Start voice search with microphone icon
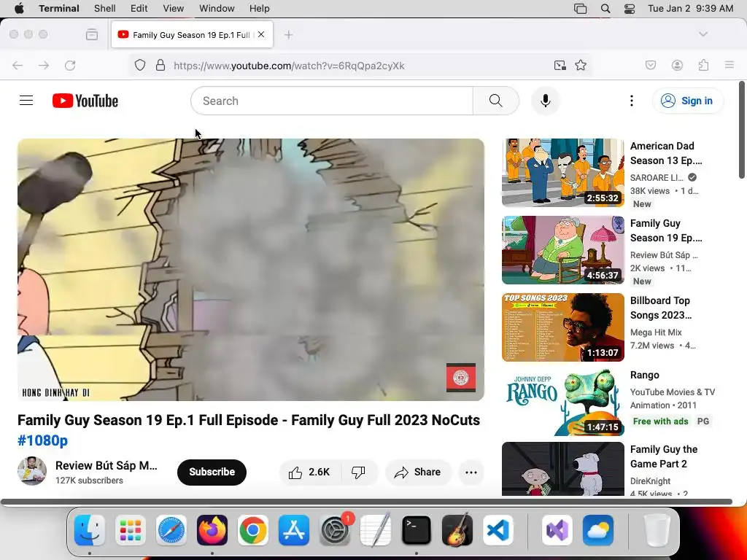Viewport: 747px width, 560px height. pos(546,101)
